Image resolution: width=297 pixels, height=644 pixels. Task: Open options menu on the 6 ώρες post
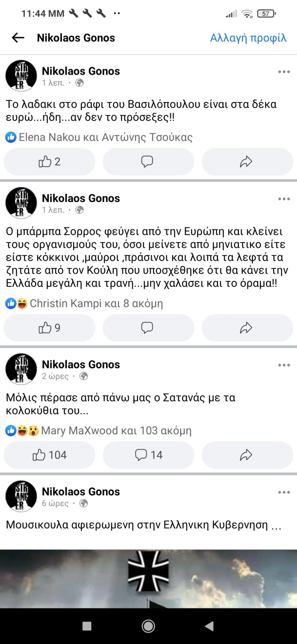[x=284, y=492]
